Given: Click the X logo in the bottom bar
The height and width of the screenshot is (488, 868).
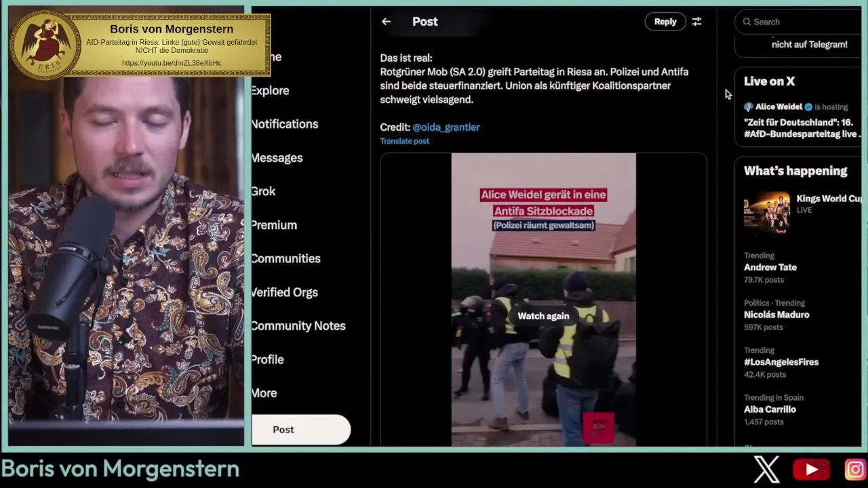Looking at the screenshot, I should pos(767,469).
